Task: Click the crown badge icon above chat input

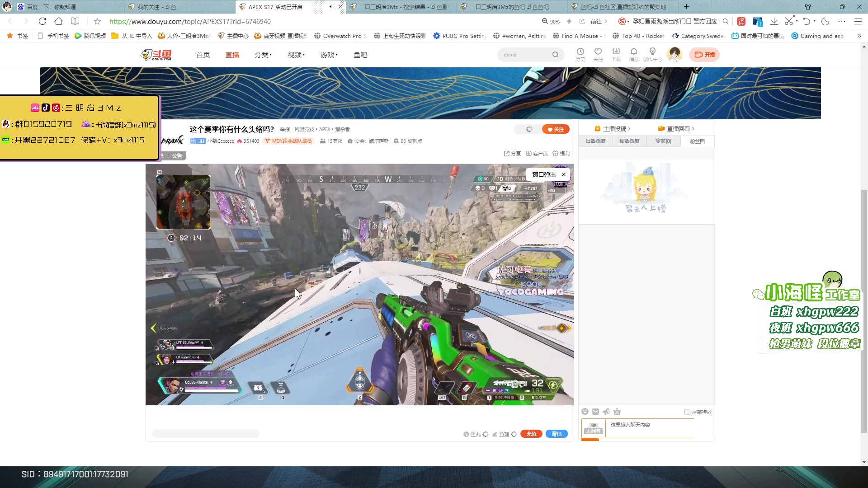Action: pos(617,412)
